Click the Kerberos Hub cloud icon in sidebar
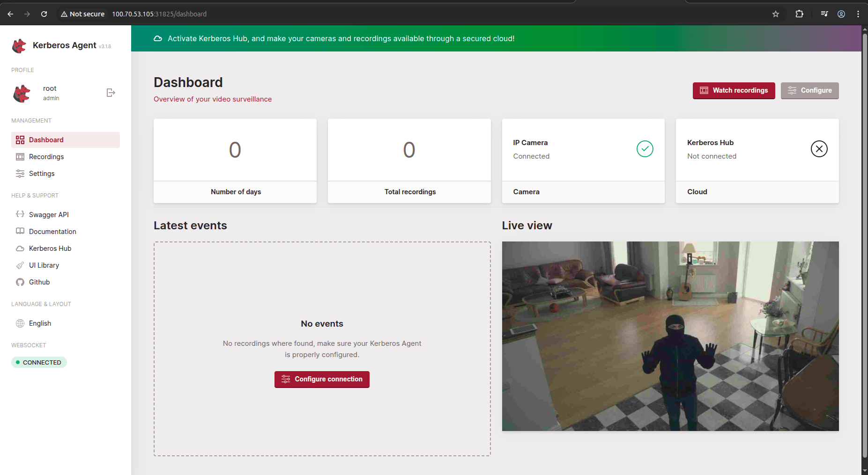Screen dimensions: 868x475 click(x=20, y=248)
